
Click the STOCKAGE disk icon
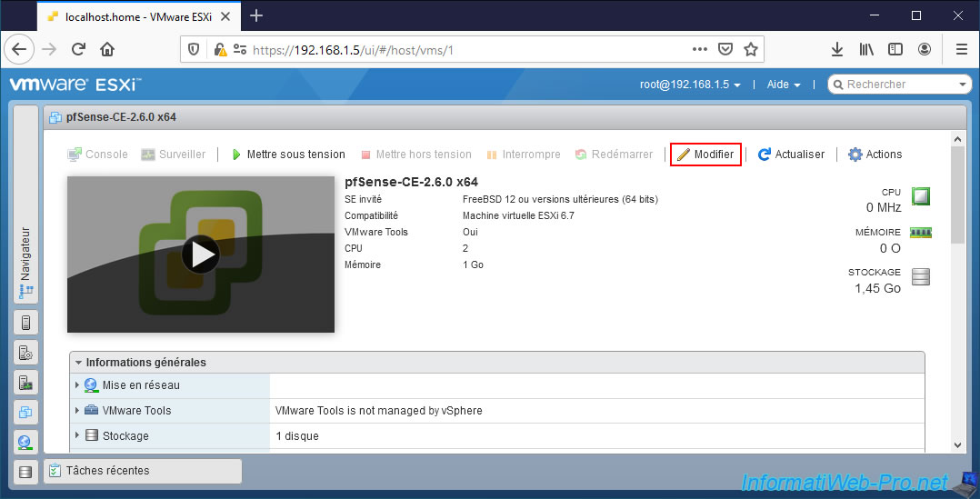(x=921, y=276)
